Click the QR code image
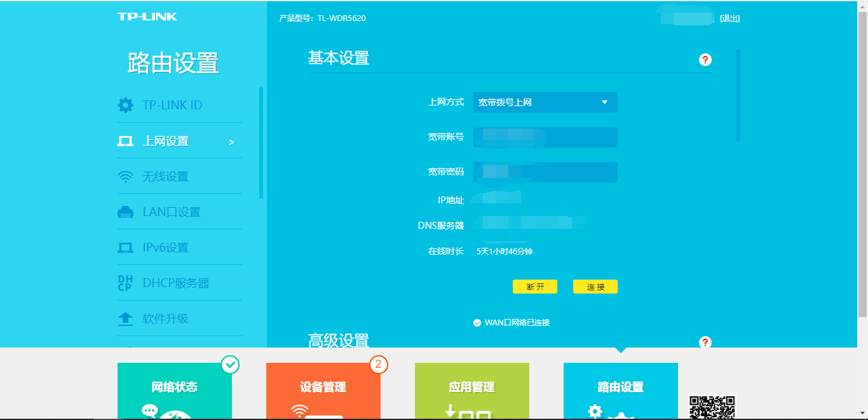This screenshot has width=868, height=420. tap(712, 407)
